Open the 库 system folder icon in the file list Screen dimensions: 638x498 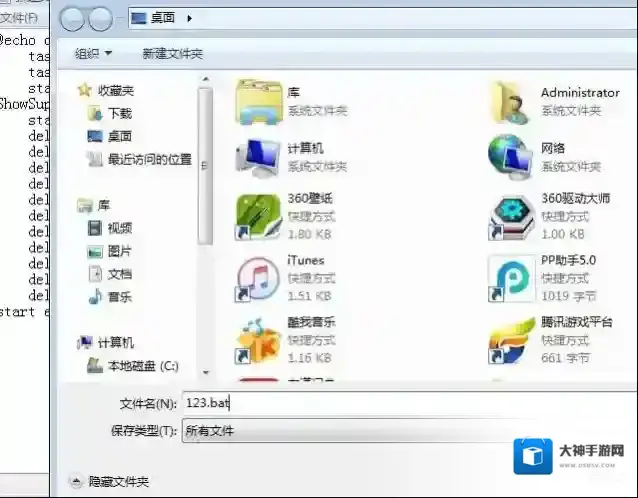click(259, 102)
